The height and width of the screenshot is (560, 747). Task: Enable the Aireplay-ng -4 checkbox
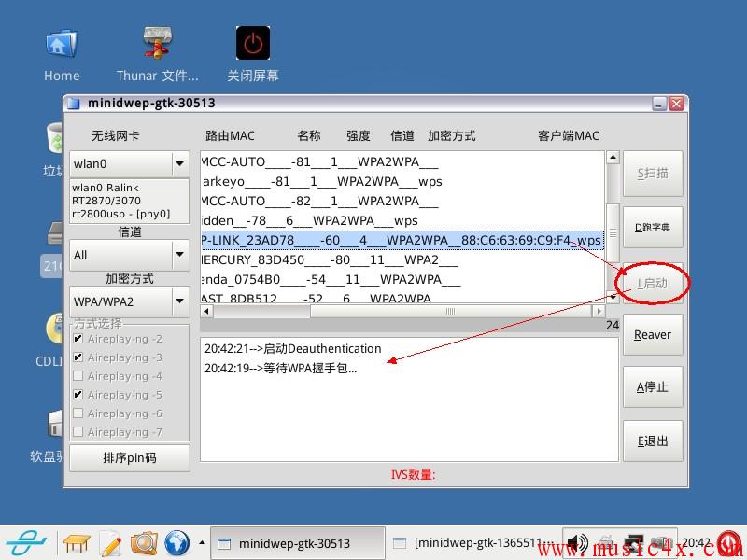click(78, 376)
